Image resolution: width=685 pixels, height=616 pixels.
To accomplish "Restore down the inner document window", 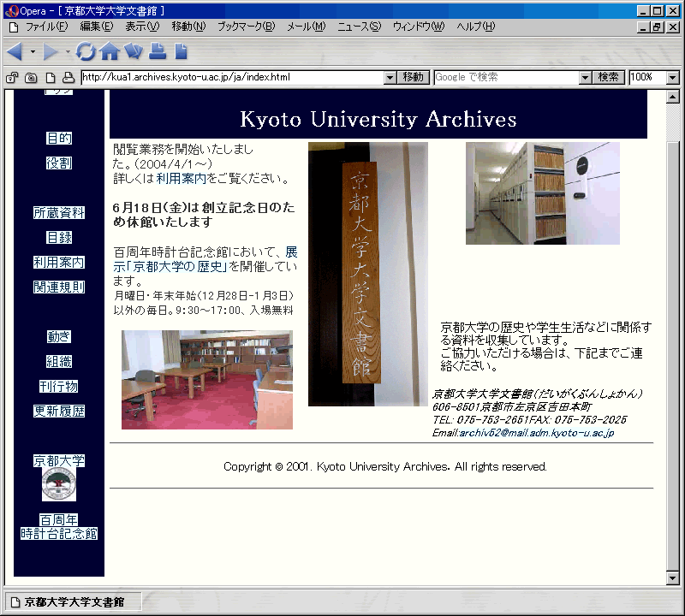I will point(657,27).
